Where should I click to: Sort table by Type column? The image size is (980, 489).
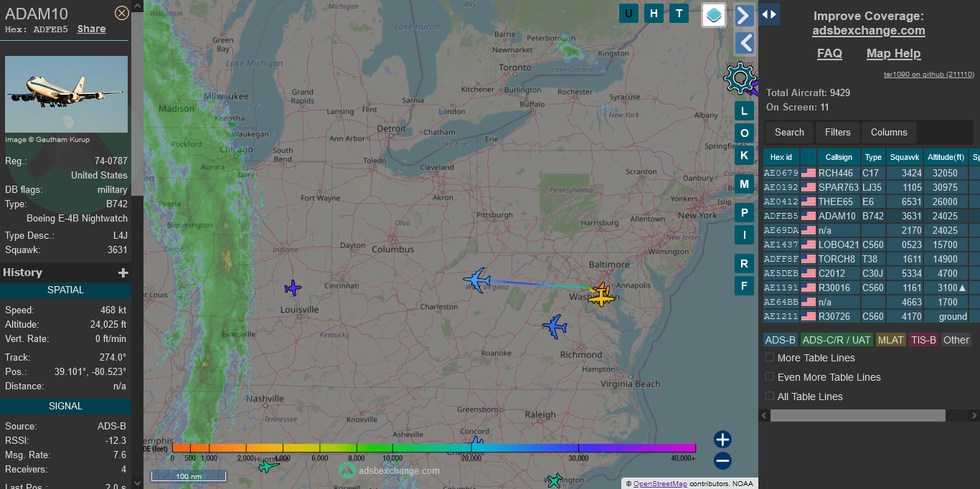coord(873,157)
